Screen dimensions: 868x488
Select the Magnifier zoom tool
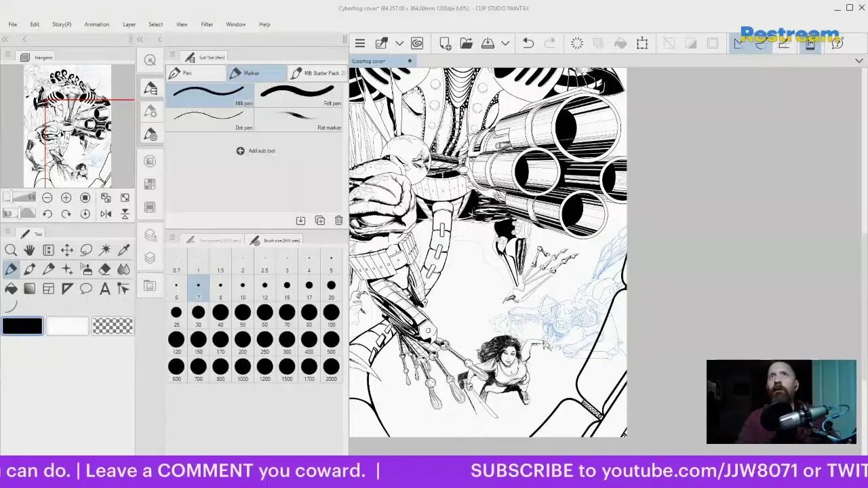[x=11, y=250]
